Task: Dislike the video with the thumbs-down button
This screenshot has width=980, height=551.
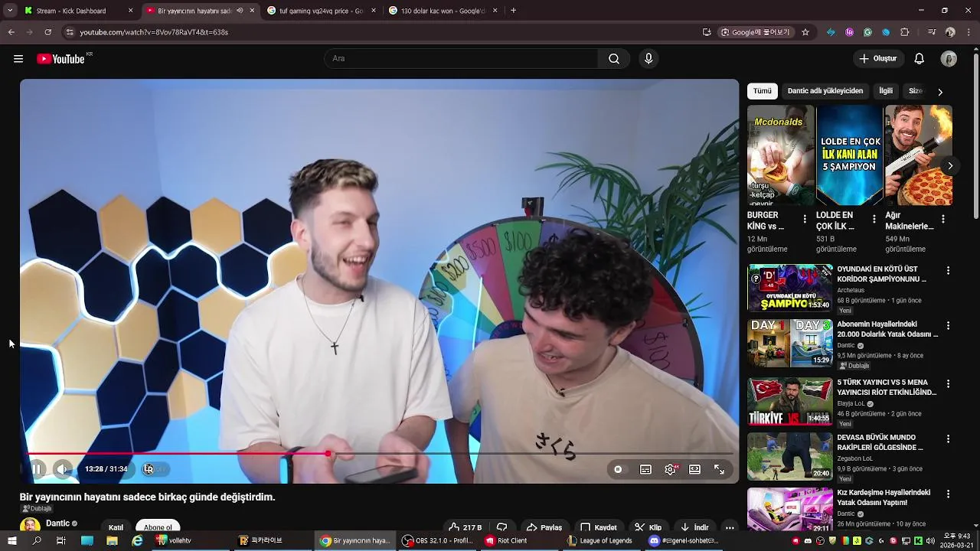Action: tap(501, 527)
